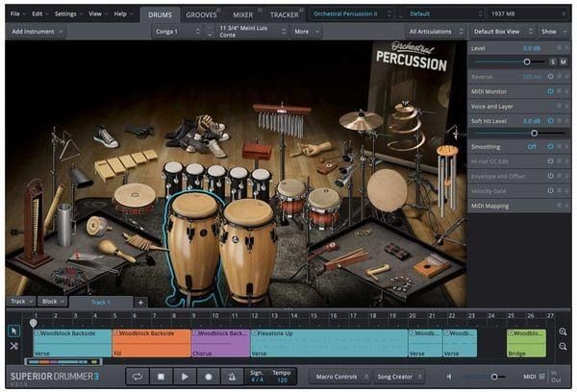Open the Block menu dropdown
Viewport: 577px width, 392px height.
[x=53, y=302]
